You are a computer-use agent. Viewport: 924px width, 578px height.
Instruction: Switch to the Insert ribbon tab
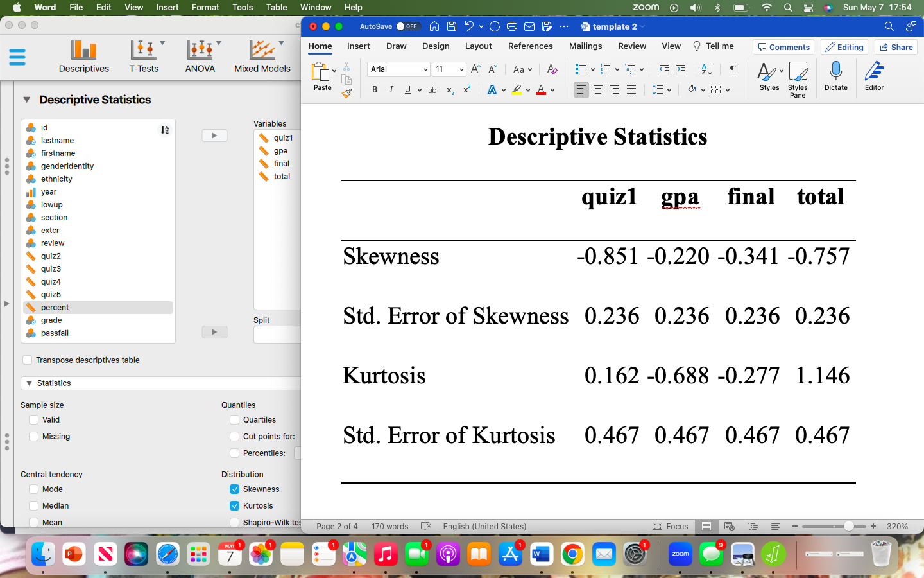[358, 46]
